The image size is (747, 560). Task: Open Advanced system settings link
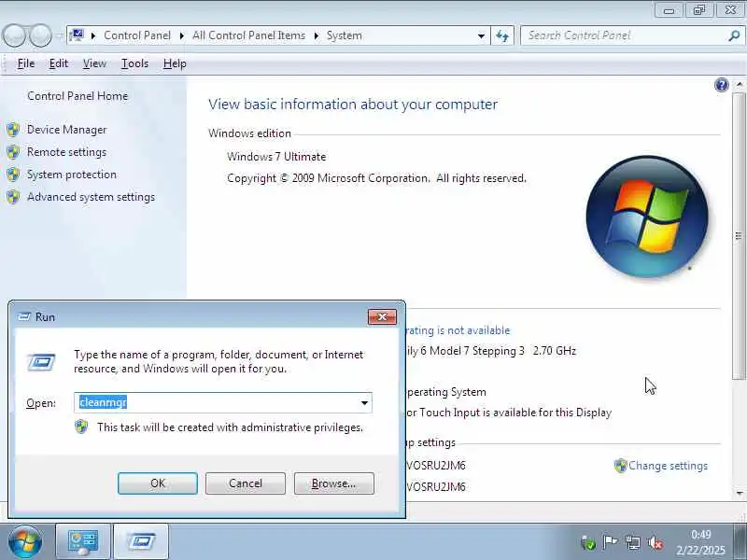point(91,197)
